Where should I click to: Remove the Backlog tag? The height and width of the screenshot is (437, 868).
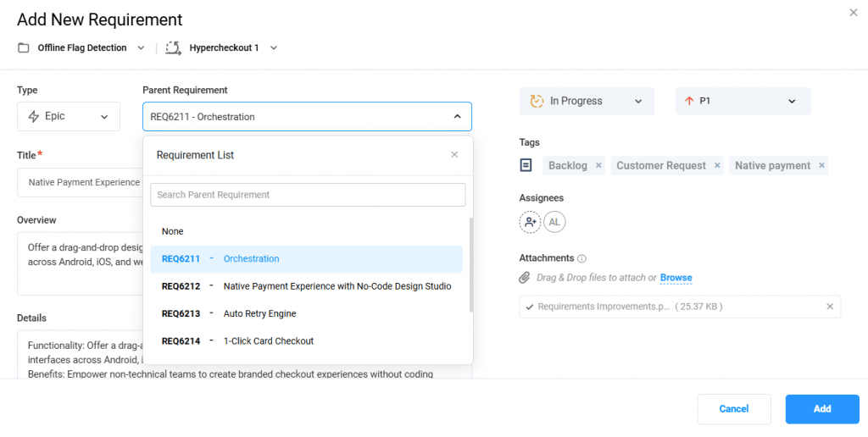[x=598, y=166]
